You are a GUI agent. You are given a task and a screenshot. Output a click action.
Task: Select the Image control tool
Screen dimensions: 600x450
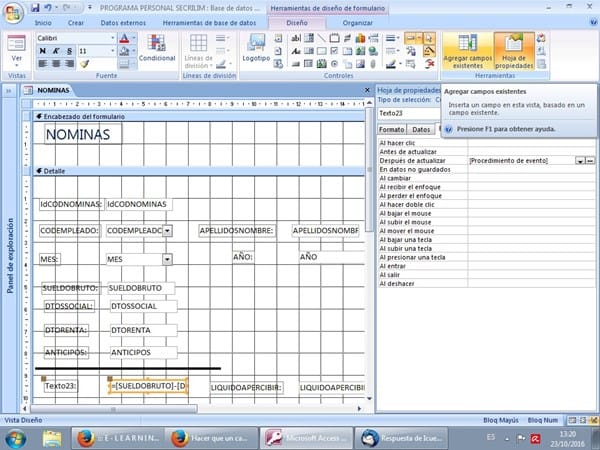coord(360,64)
